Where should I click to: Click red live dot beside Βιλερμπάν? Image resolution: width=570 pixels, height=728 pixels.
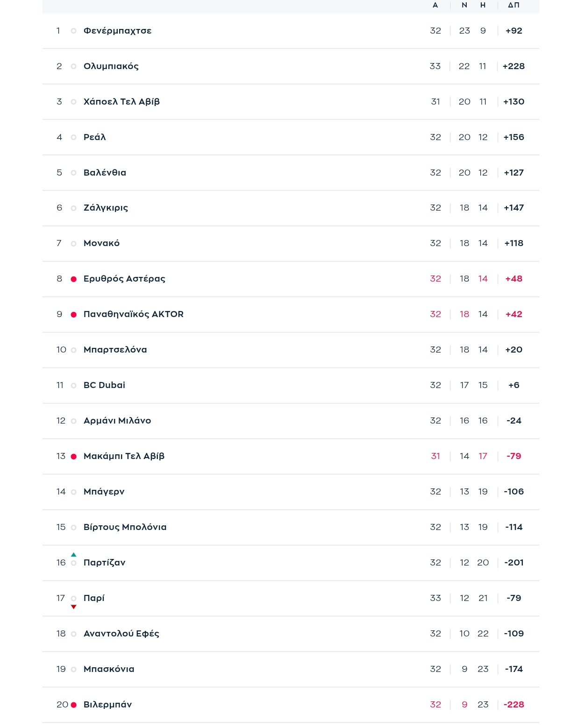(73, 705)
